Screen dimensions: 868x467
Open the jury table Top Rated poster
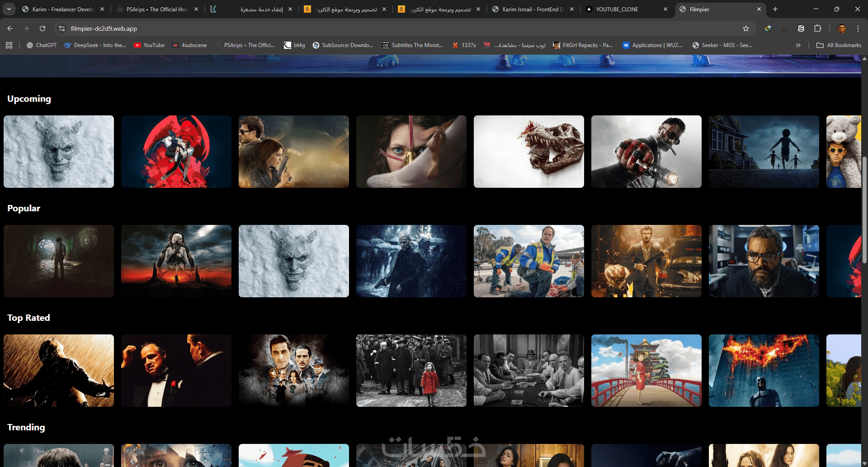click(x=529, y=371)
